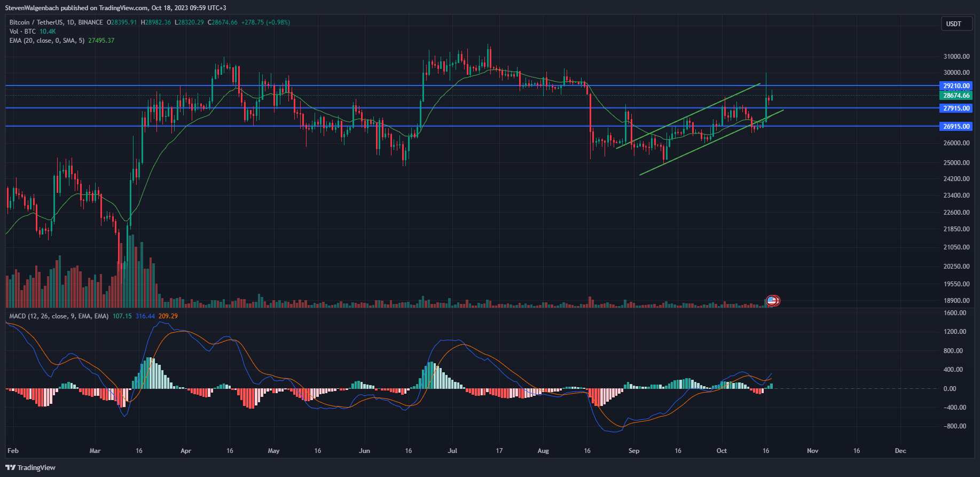Screen dimensions: 980x477
Task: Click 31000.00 on the price scale
Action: click(957, 57)
